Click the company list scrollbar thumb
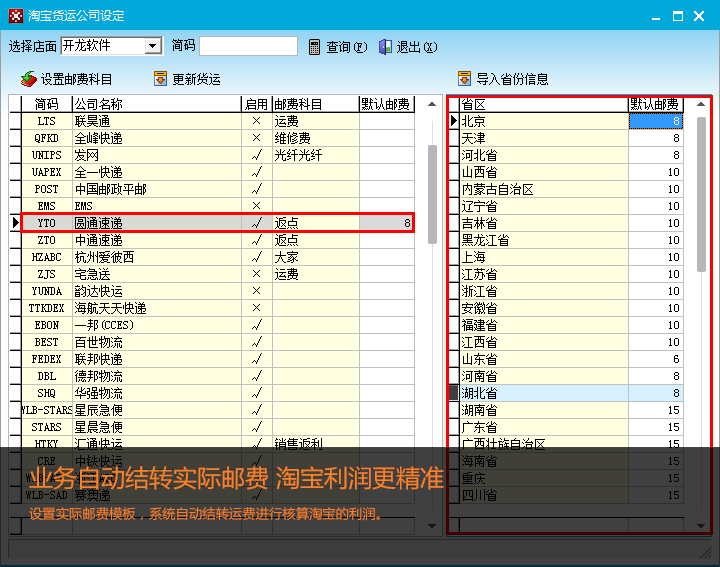This screenshot has width=720, height=567. pos(432,195)
